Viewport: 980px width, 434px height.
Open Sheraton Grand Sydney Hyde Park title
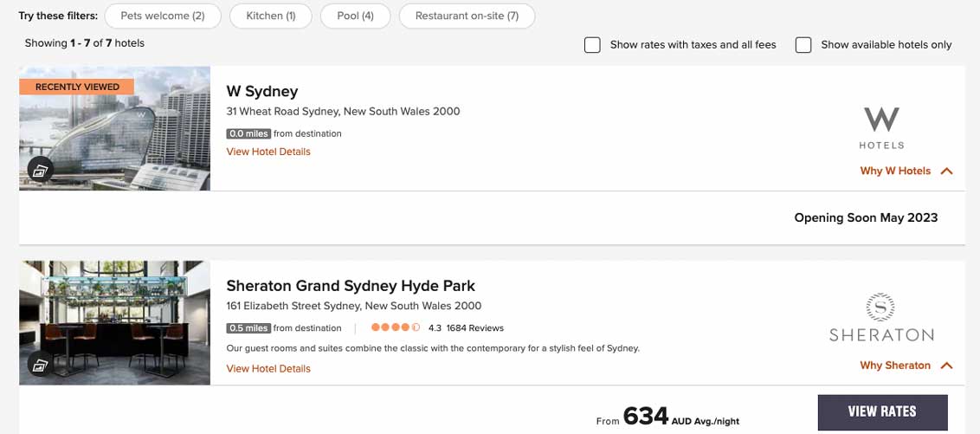[351, 286]
